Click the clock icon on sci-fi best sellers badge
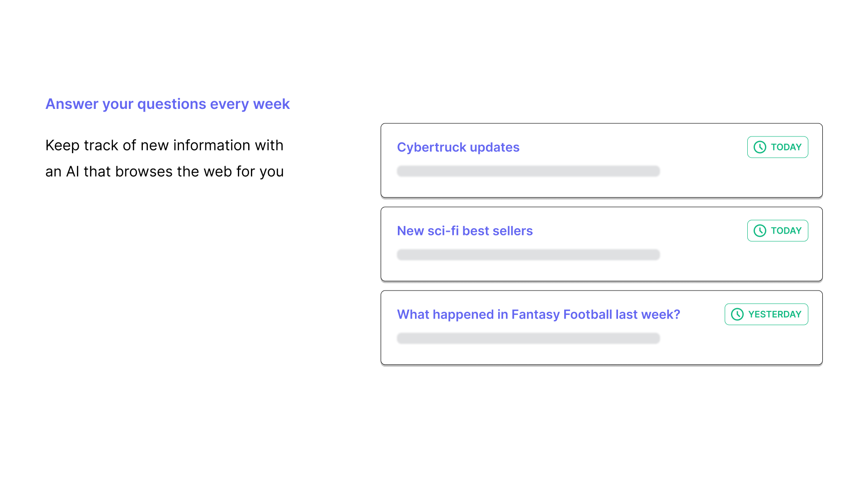Viewport: 868px width, 488px height. click(760, 231)
